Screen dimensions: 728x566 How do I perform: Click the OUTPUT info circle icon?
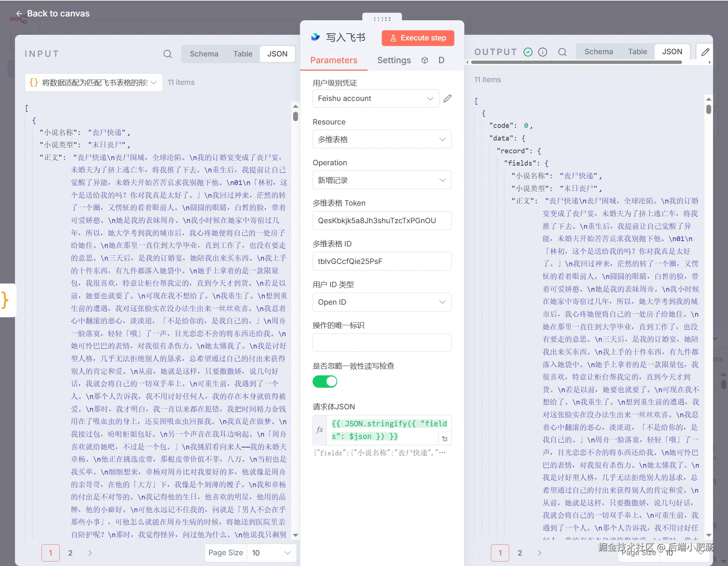click(x=542, y=52)
